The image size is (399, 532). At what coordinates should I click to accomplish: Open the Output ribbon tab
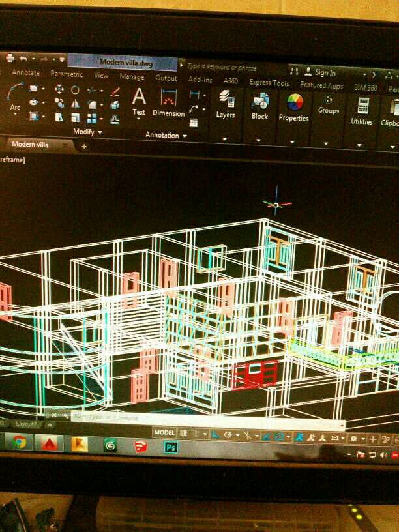166,78
